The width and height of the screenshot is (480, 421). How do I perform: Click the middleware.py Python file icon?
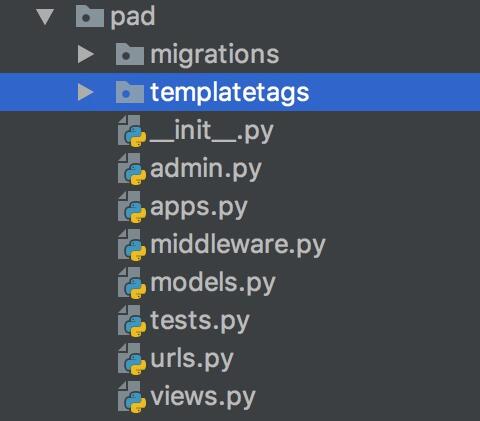point(132,245)
